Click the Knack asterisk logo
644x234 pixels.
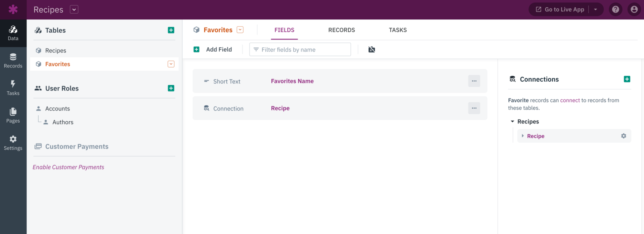(13, 9)
